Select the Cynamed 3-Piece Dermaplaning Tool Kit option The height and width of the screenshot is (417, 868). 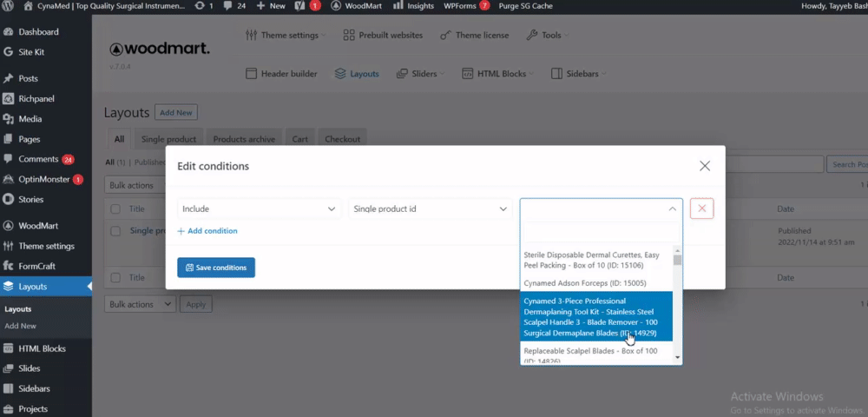597,317
